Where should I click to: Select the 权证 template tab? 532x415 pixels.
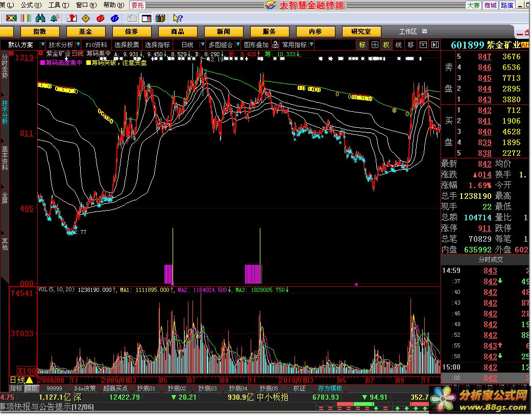[x=299, y=388]
